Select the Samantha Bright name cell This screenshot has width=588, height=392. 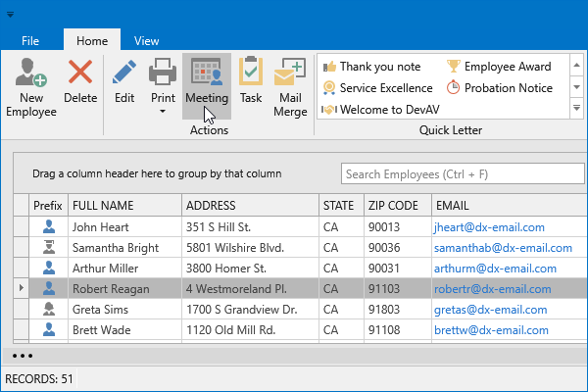click(x=124, y=248)
